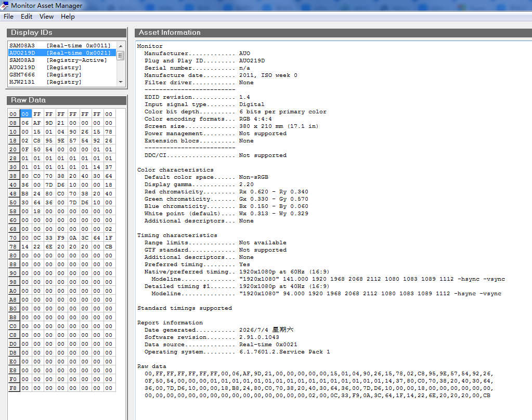Click raw data cell 6E in row 78
This screenshot has height=420, width=532.
pyautogui.click(x=49, y=246)
